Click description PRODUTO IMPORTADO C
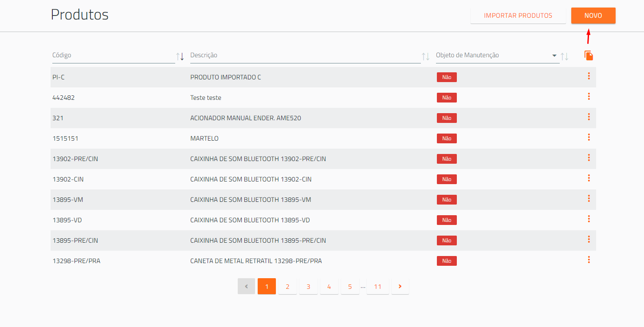Screen dimensions: 644x327 point(226,77)
